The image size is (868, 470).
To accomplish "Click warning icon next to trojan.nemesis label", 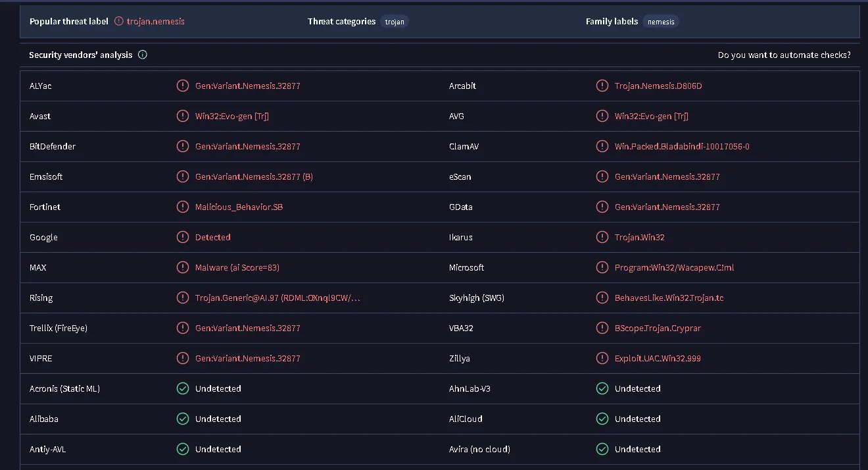I will tap(118, 21).
